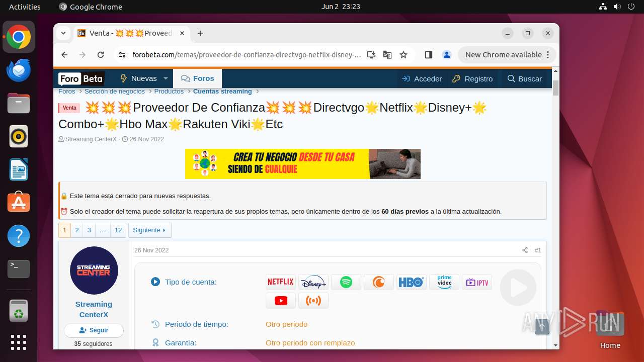This screenshot has height=362, width=644.
Task: View site information icon in address bar
Action: pyautogui.click(x=122, y=55)
